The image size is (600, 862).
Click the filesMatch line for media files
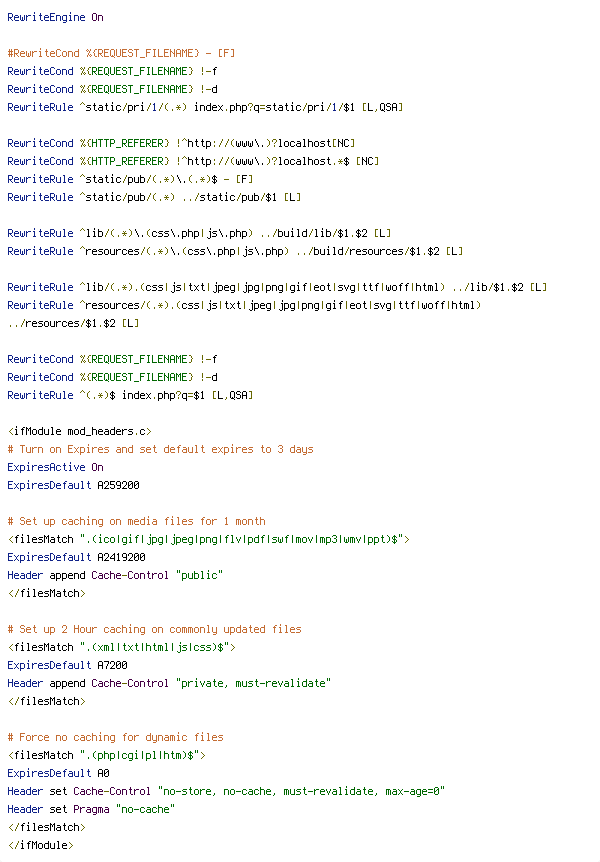208,539
